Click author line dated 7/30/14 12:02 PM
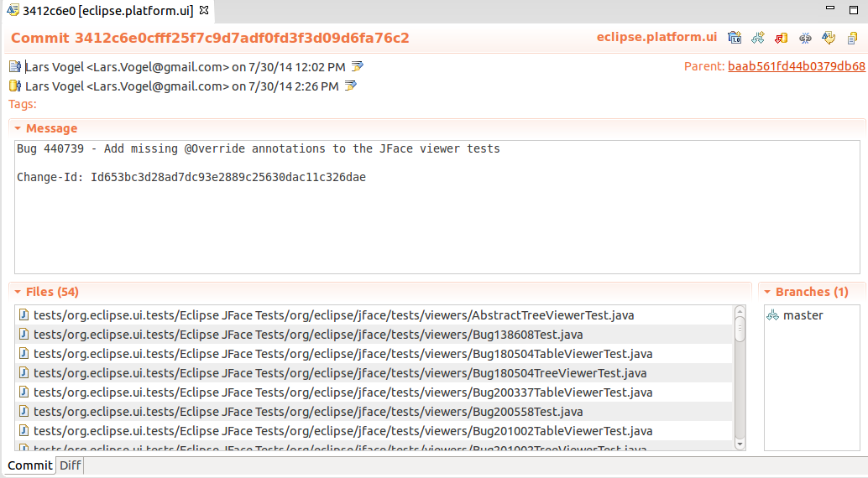This screenshot has width=868, height=478. coord(186,67)
